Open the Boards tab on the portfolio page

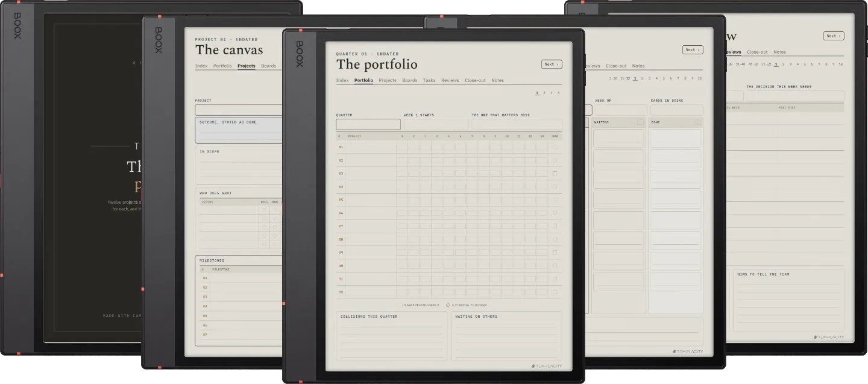pyautogui.click(x=410, y=80)
